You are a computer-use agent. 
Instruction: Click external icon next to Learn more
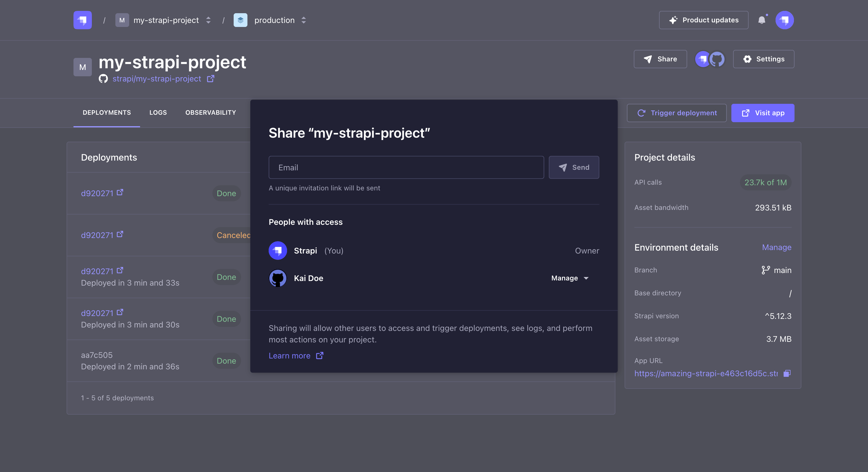click(320, 356)
